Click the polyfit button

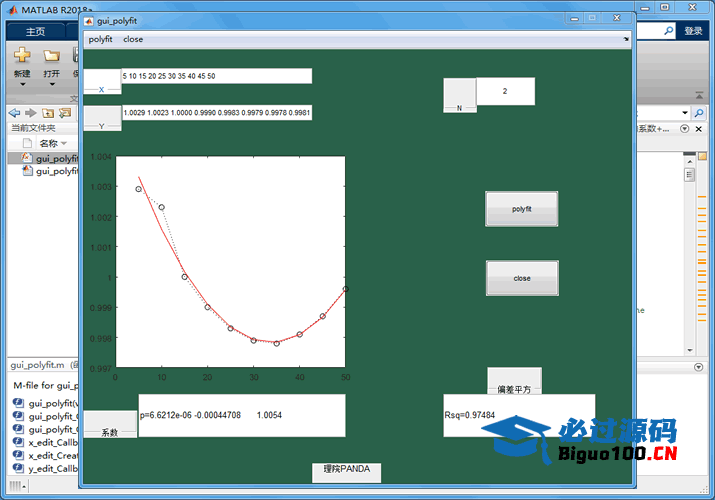(x=522, y=209)
